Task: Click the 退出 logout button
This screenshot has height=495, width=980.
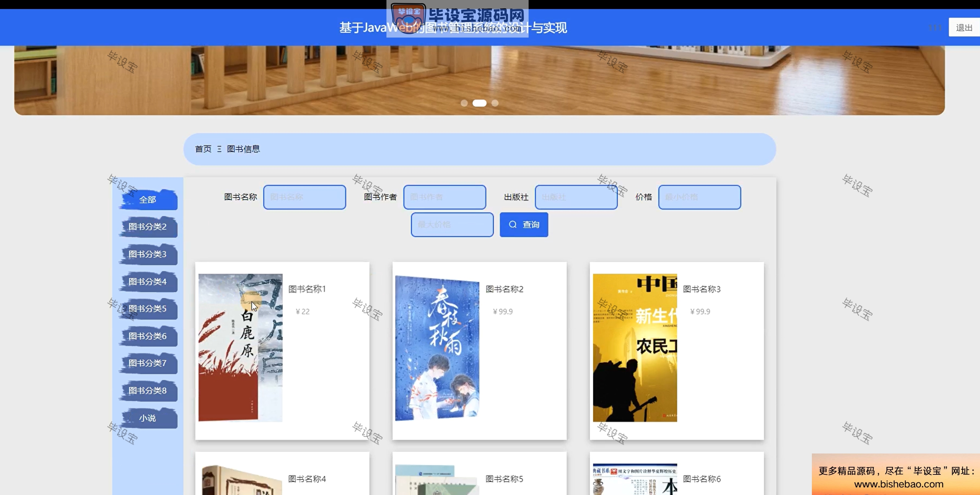Action: coord(964,27)
